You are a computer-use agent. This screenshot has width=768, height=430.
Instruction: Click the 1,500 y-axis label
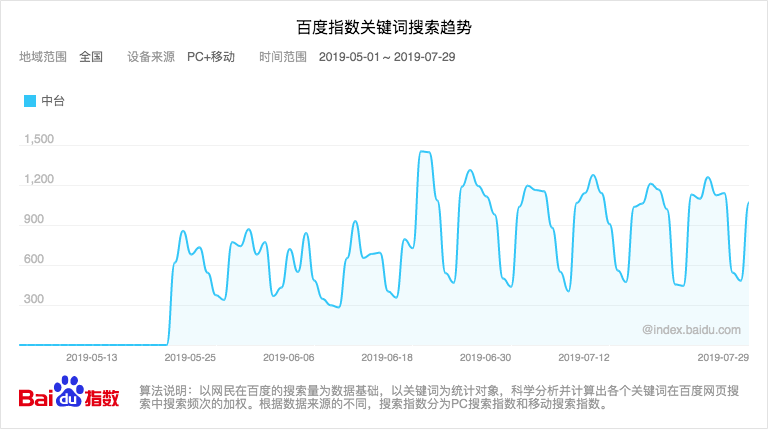click(x=39, y=139)
